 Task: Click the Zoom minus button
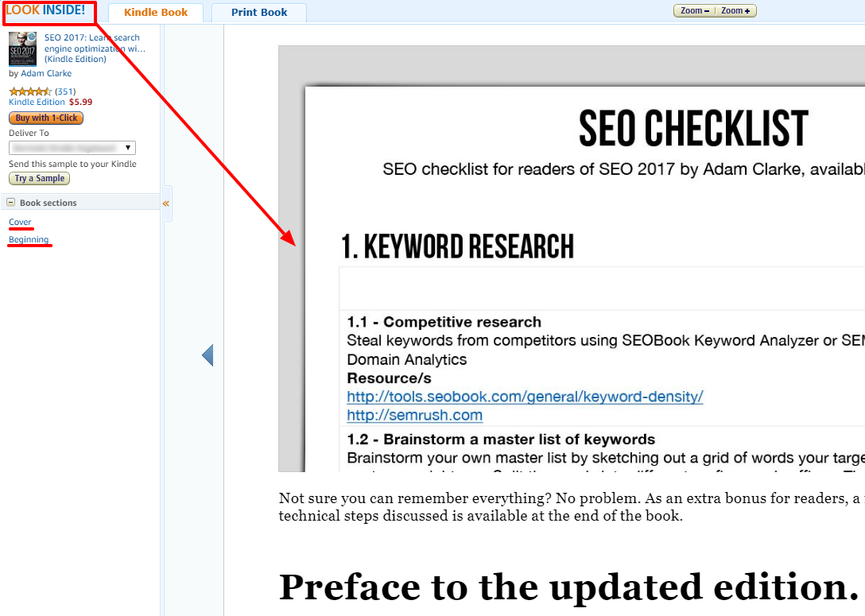[x=694, y=10]
